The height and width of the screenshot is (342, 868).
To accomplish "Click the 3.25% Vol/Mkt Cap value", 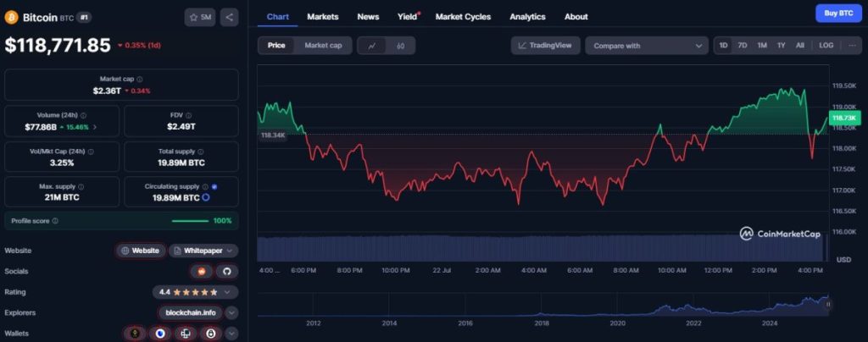I will coord(62,163).
